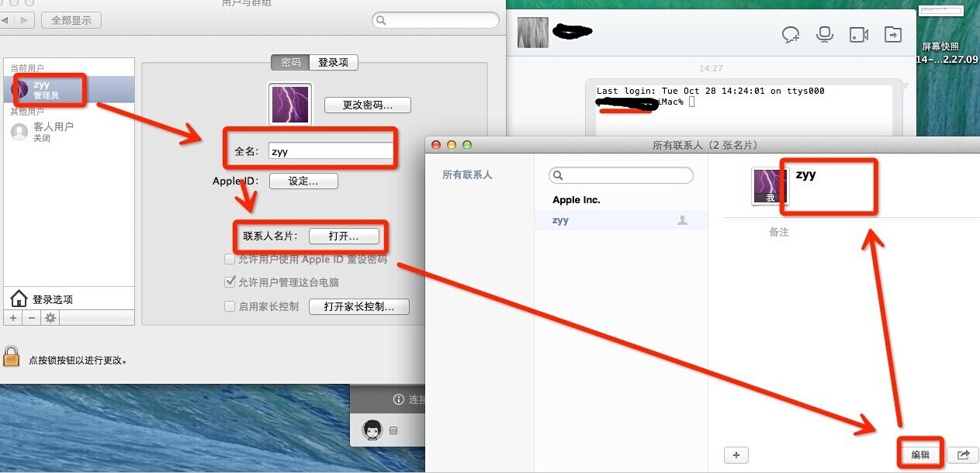980x473 pixels.
Task: Select 所有联系人 in the Contacts sidebar
Action: pos(467,175)
